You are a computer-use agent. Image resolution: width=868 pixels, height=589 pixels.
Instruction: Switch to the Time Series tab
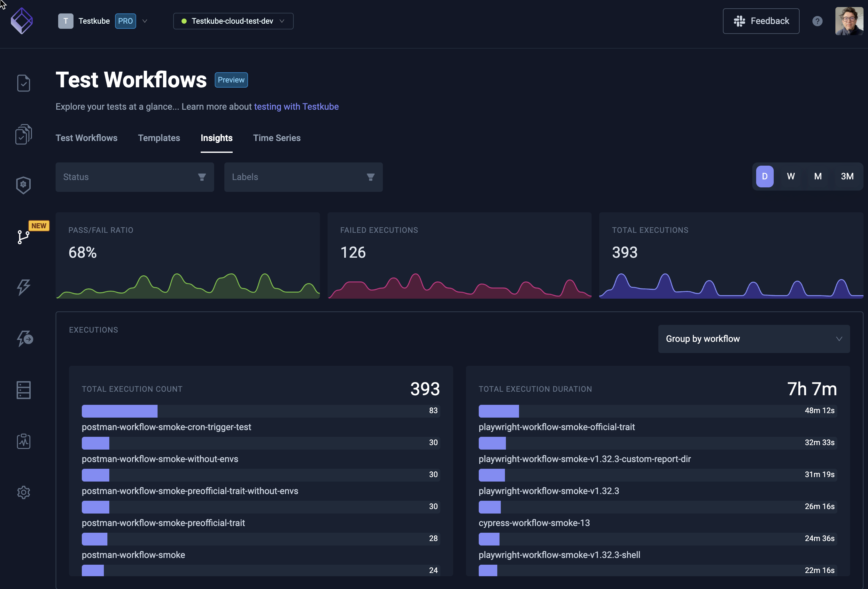[276, 138]
